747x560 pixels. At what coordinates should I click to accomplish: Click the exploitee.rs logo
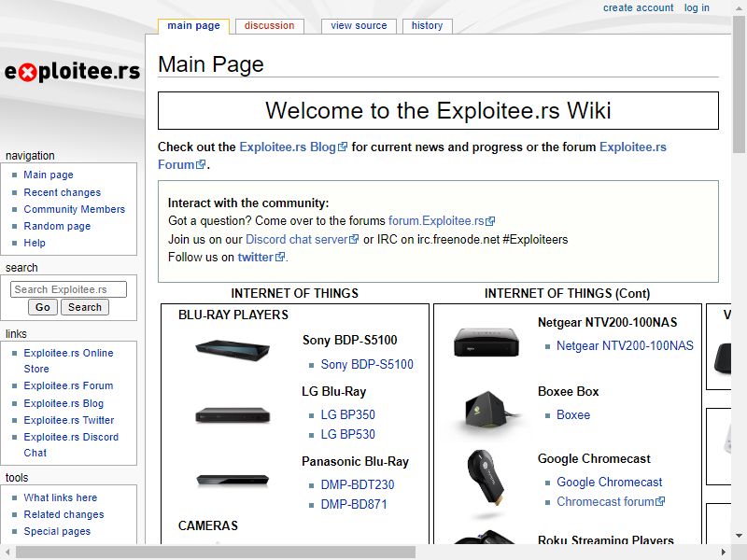(72, 72)
